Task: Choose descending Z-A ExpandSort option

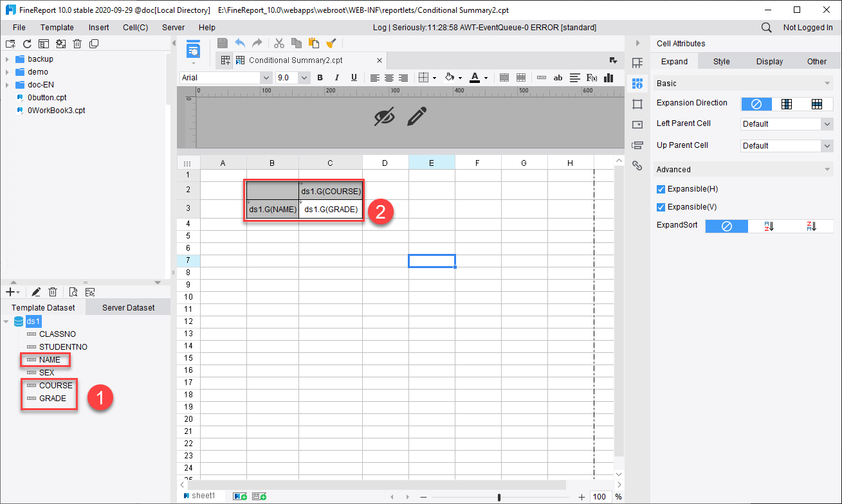Action: click(x=813, y=226)
